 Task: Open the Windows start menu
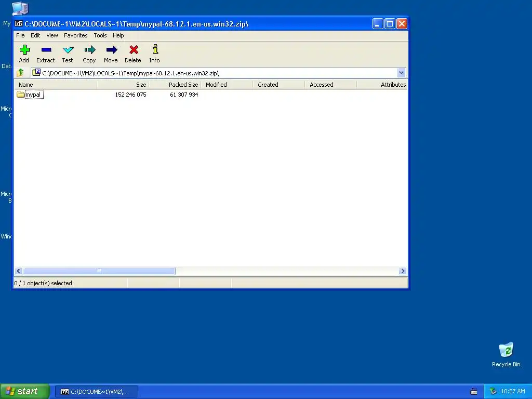(24, 391)
